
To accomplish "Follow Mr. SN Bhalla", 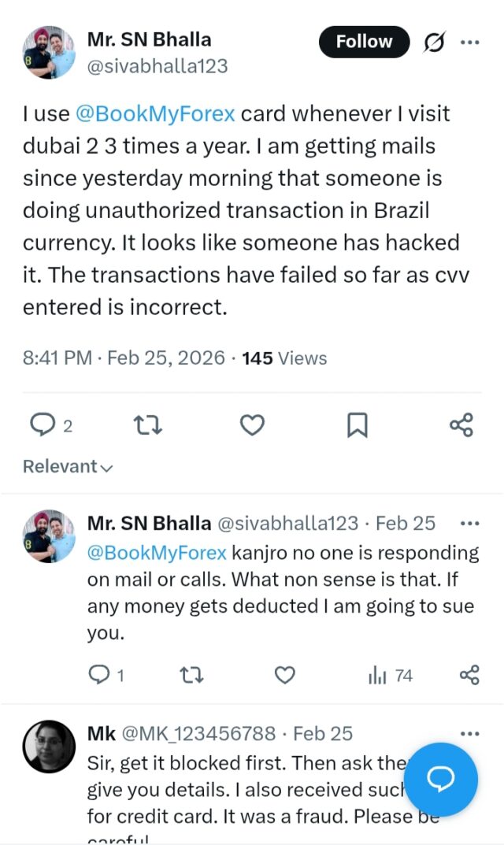I will click(364, 42).
